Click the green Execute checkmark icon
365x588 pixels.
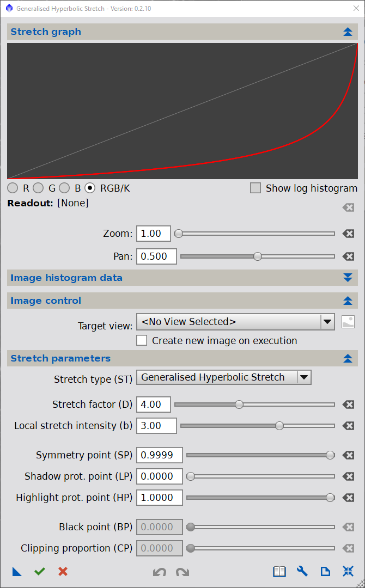[40, 572]
